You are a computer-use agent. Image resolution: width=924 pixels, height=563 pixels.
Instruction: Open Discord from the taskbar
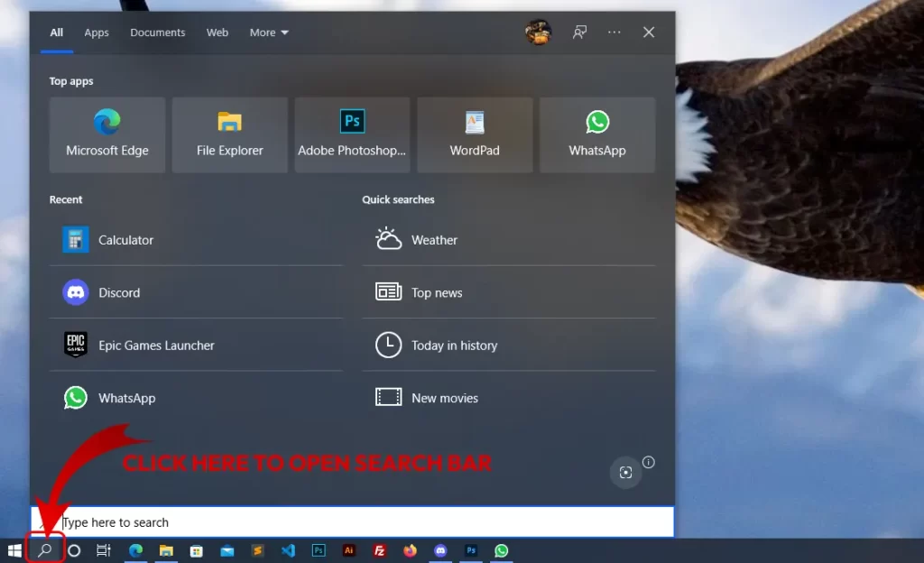440,550
